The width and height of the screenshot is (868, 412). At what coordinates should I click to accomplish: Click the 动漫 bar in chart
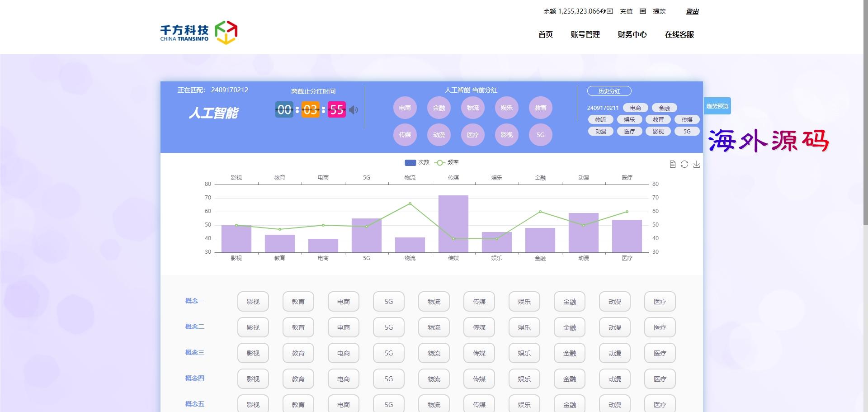point(584,233)
